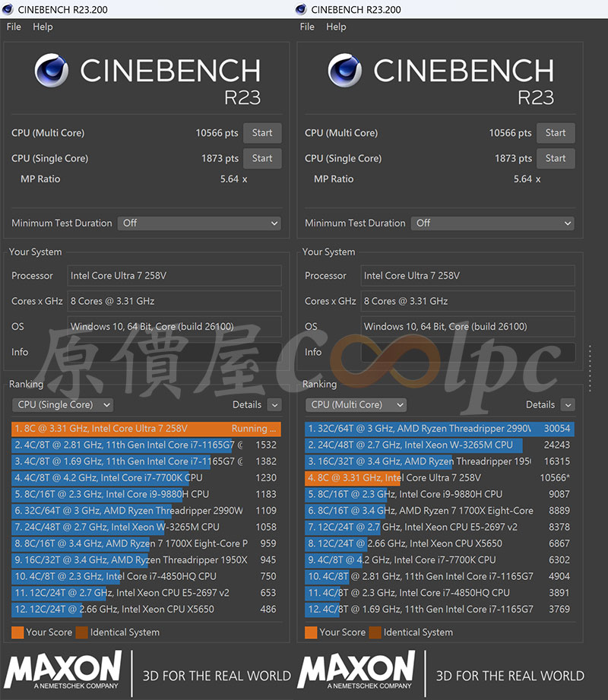Select Xeon W-3265M row scoring 24243
The width and height of the screenshot is (608, 700).
(x=440, y=445)
